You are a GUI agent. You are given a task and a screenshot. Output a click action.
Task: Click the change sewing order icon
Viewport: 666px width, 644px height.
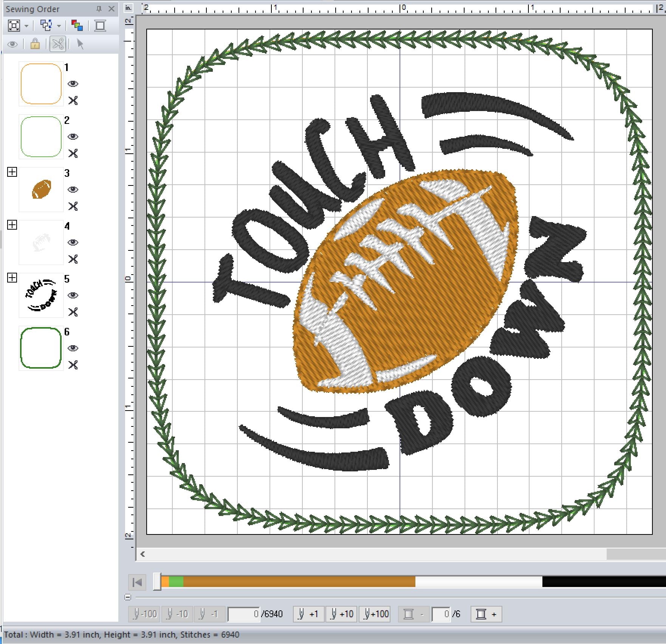point(46,26)
